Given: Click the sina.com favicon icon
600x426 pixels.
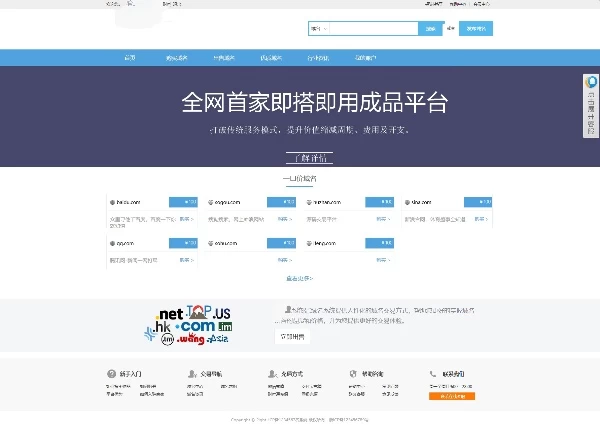Looking at the screenshot, I should [x=407, y=202].
